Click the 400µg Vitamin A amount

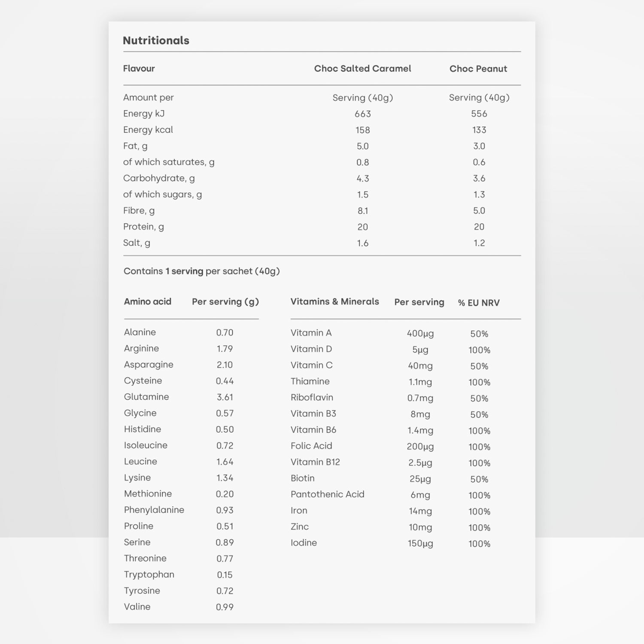420,333
